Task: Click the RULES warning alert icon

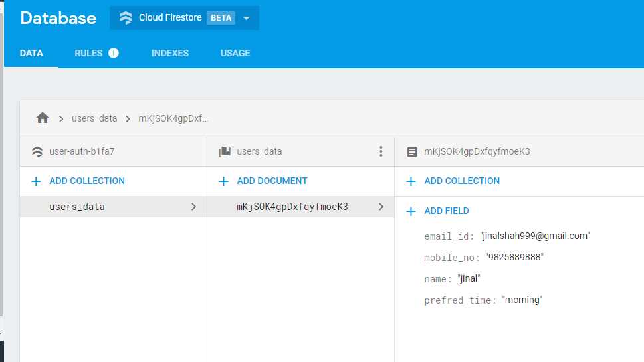Action: point(114,53)
